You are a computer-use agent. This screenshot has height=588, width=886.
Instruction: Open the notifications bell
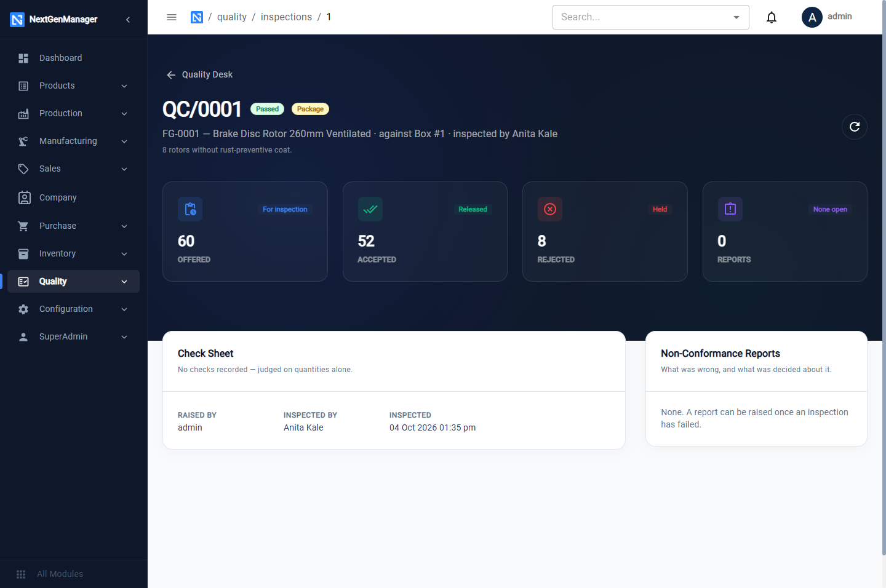[x=772, y=17]
